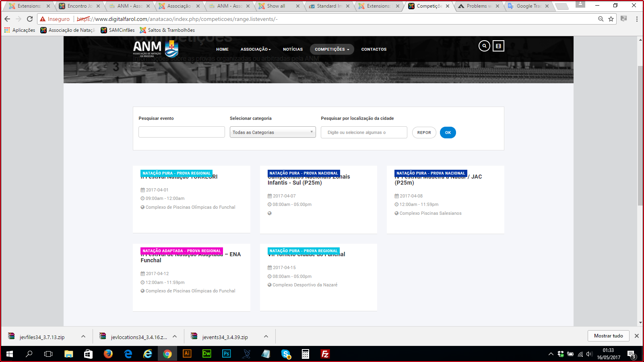Open Task View on the taskbar
Viewport: 644px width, 362px height.
[x=48, y=354]
